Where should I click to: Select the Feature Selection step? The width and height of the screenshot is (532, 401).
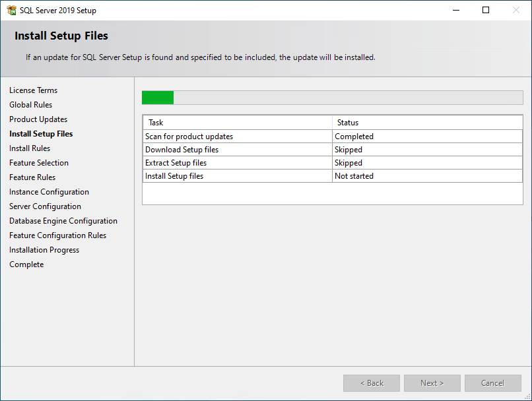pos(38,162)
